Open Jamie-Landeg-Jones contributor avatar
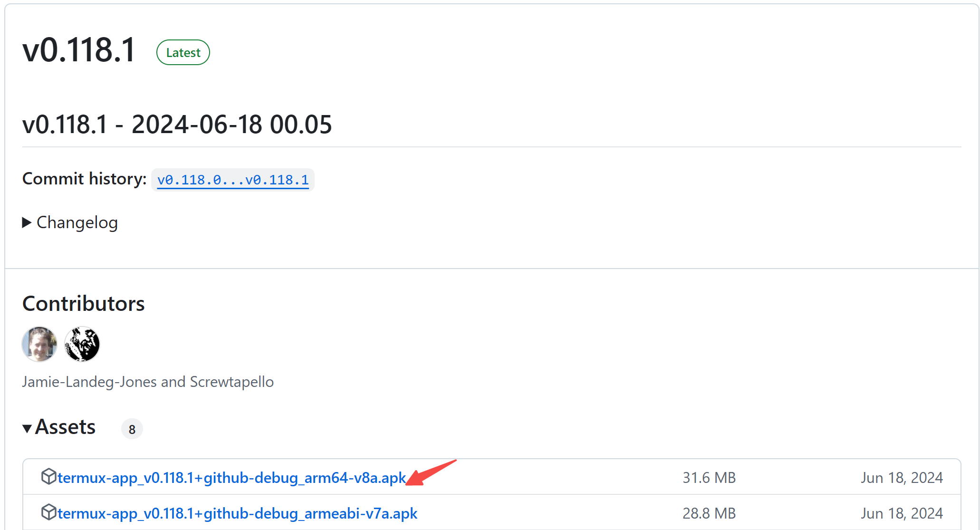Viewport: 980px width, 530px height. pyautogui.click(x=39, y=344)
